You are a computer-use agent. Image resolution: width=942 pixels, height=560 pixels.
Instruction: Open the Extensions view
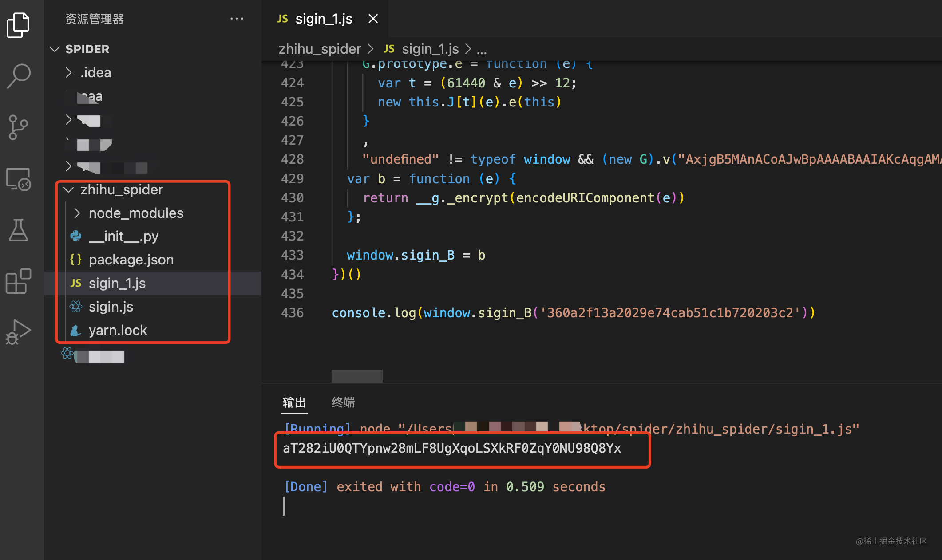(18, 281)
